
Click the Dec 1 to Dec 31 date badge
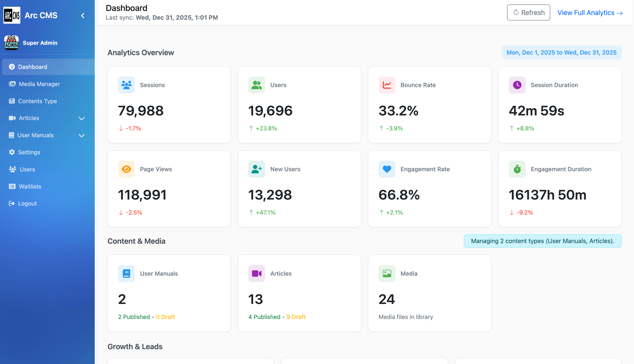coord(561,52)
